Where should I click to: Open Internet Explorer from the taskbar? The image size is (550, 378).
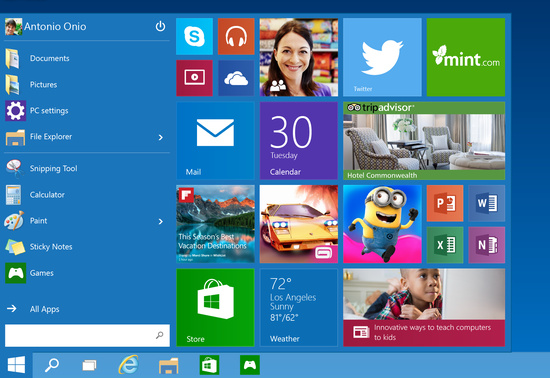point(128,365)
